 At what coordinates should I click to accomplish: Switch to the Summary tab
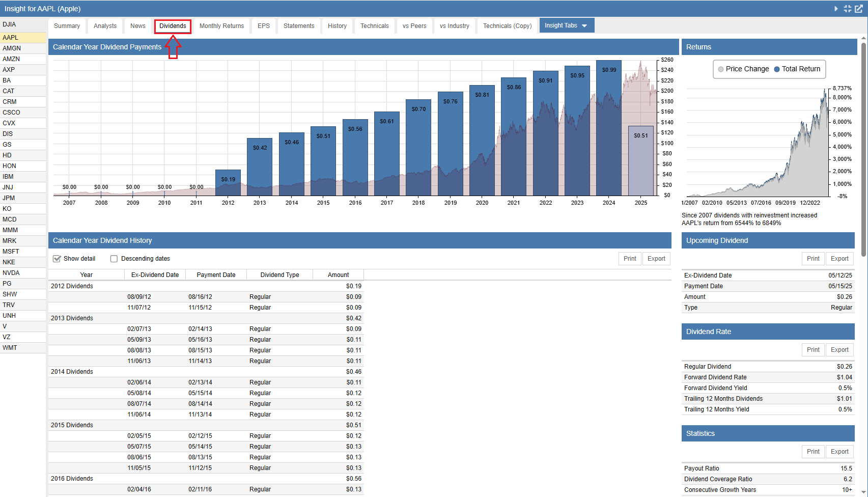[67, 26]
